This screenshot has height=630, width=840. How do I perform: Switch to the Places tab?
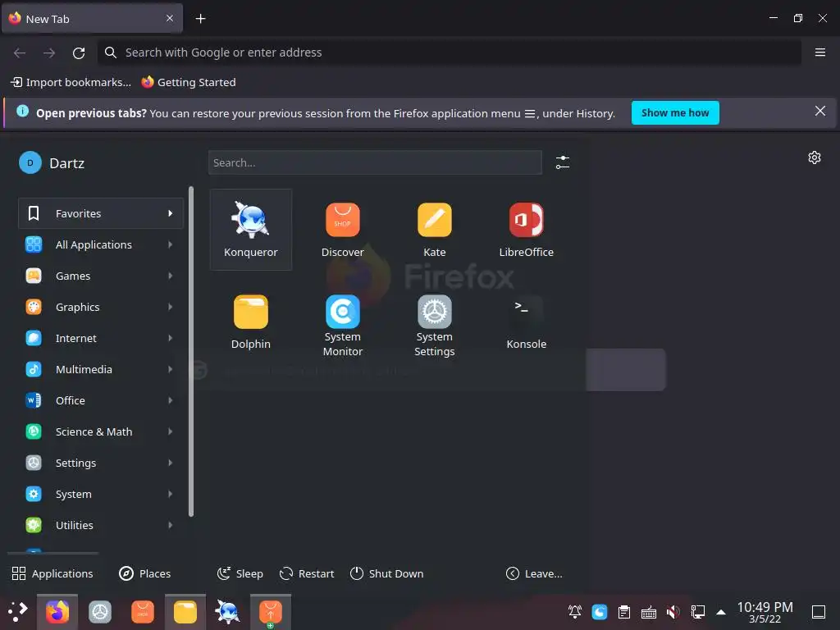[144, 573]
